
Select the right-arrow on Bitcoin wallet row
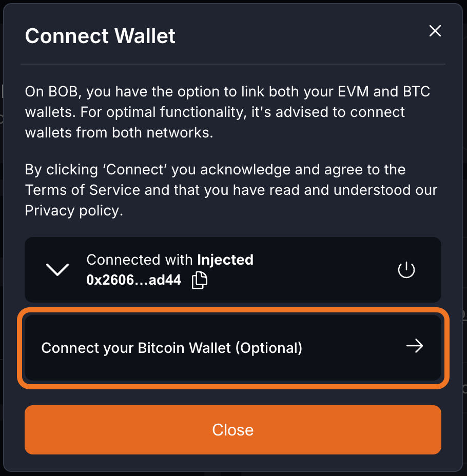pyautogui.click(x=415, y=346)
